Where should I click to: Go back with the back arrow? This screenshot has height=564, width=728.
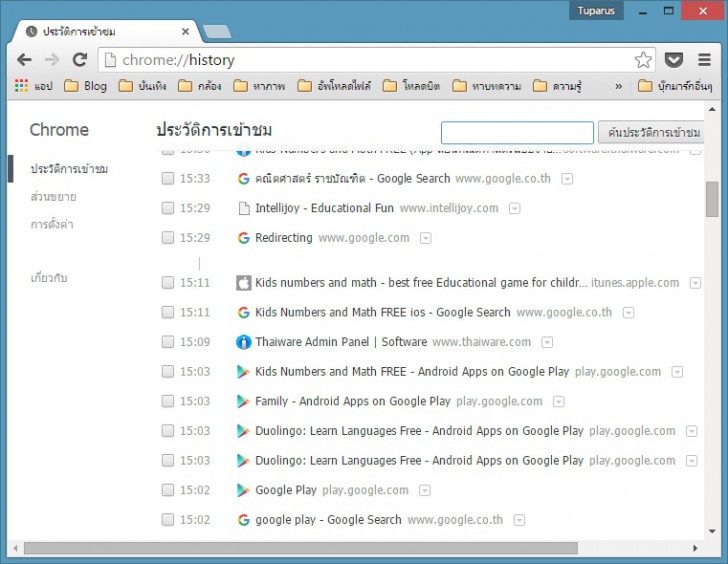point(24,59)
